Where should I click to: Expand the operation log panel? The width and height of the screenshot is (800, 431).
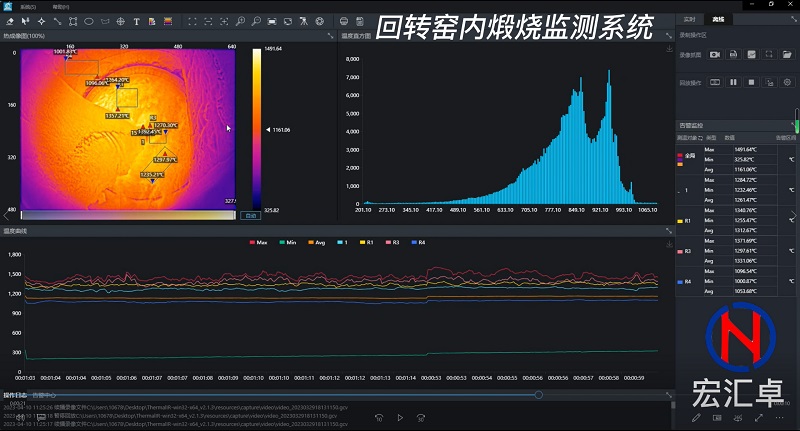pos(669,395)
